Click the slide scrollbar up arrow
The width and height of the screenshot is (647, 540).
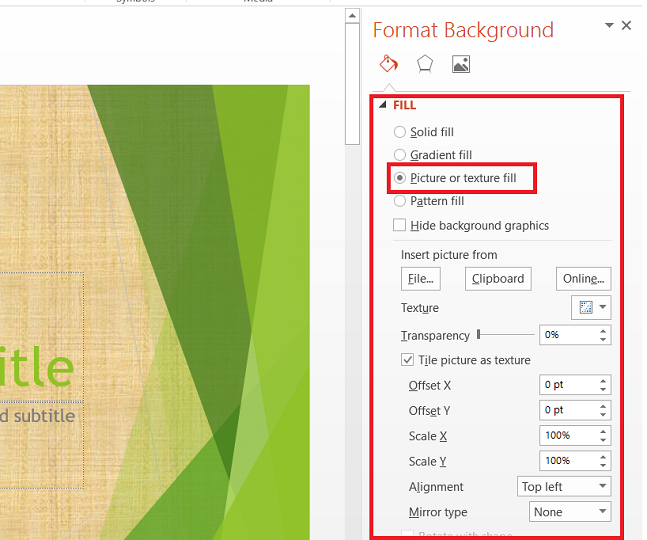point(352,16)
